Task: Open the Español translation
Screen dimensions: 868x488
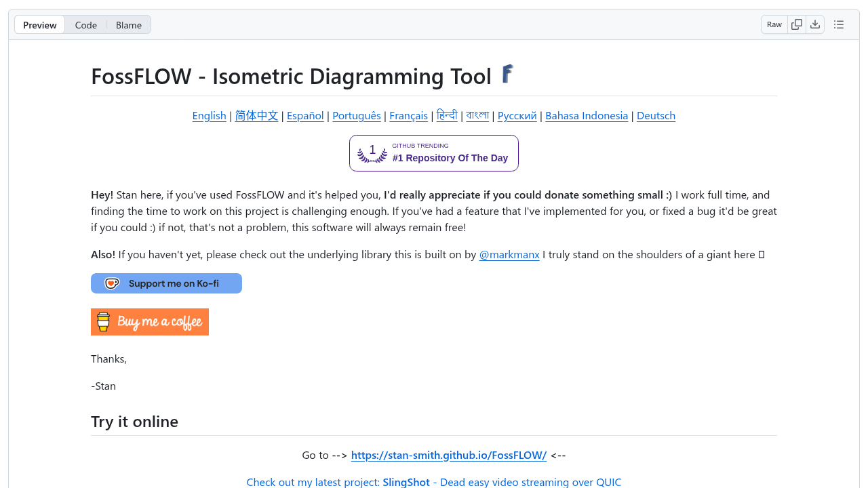Action: tap(305, 115)
